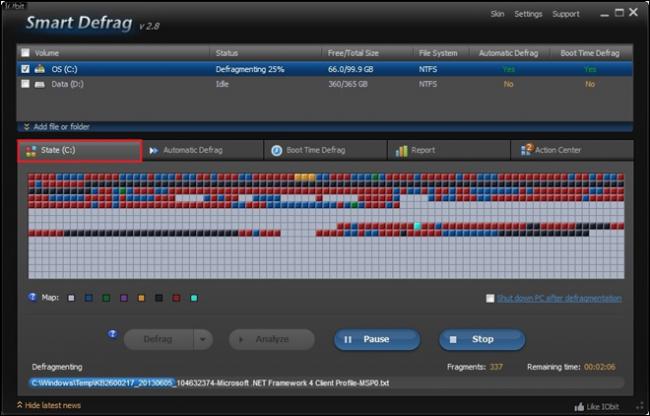Click the Volume column header
Image resolution: width=650 pixels, height=416 pixels.
(46, 53)
